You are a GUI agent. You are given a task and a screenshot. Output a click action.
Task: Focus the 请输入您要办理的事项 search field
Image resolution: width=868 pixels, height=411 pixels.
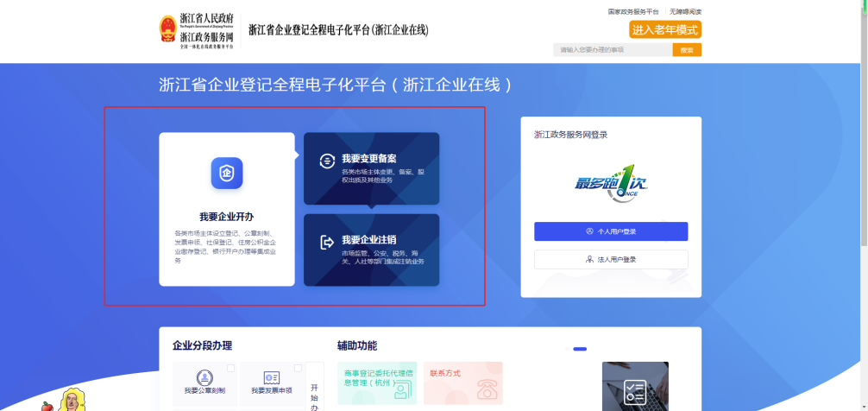[x=613, y=50]
